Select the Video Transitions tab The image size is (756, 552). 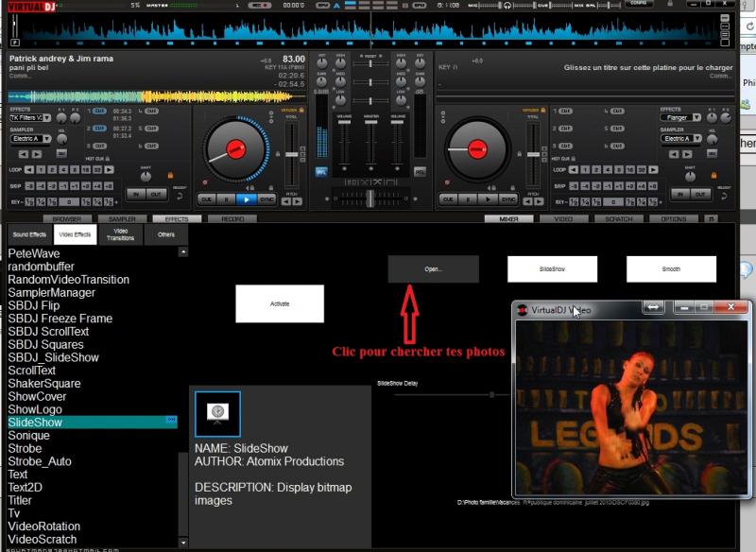click(x=121, y=234)
